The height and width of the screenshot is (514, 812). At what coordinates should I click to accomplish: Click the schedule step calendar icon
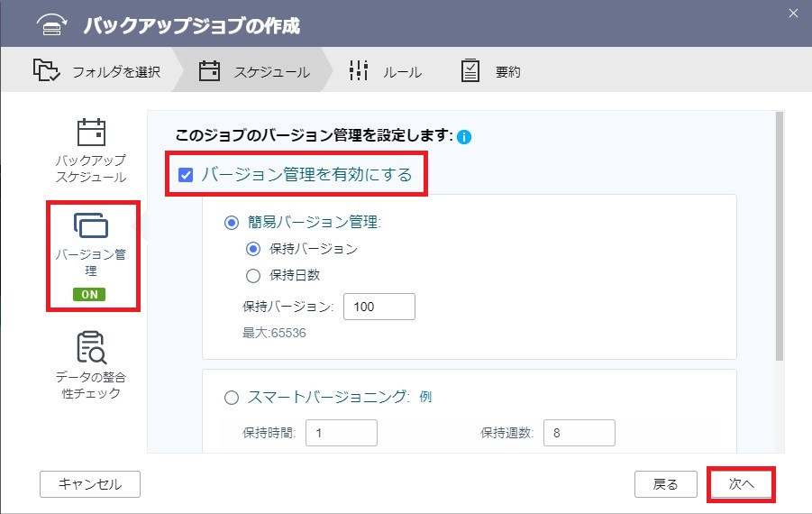point(209,71)
